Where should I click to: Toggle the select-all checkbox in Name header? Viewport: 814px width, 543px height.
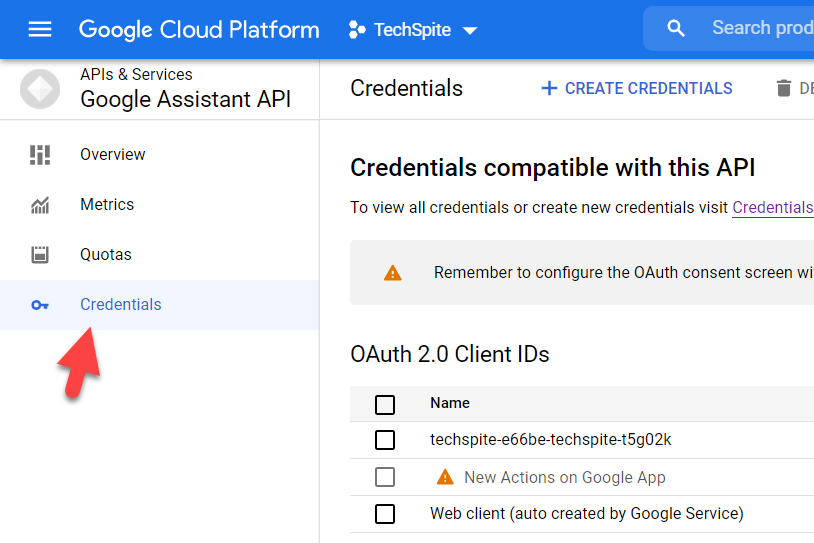coord(385,404)
